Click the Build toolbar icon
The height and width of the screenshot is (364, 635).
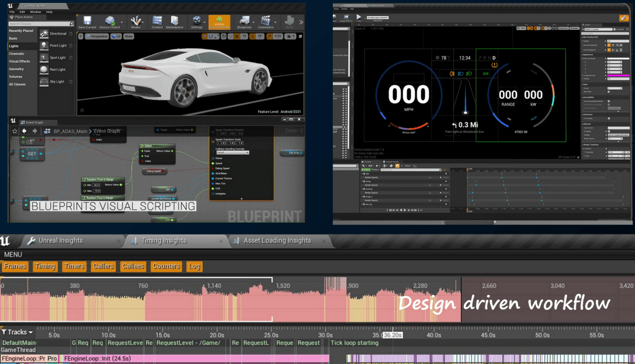point(289,22)
